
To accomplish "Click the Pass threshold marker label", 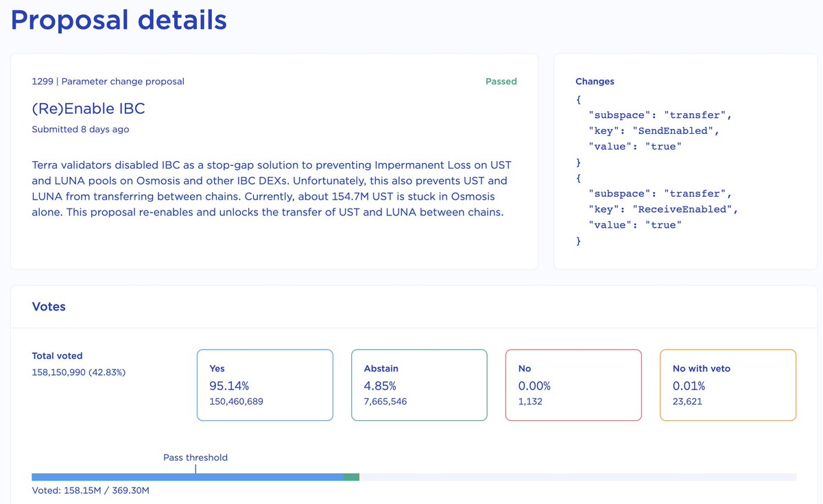I will tap(195, 457).
